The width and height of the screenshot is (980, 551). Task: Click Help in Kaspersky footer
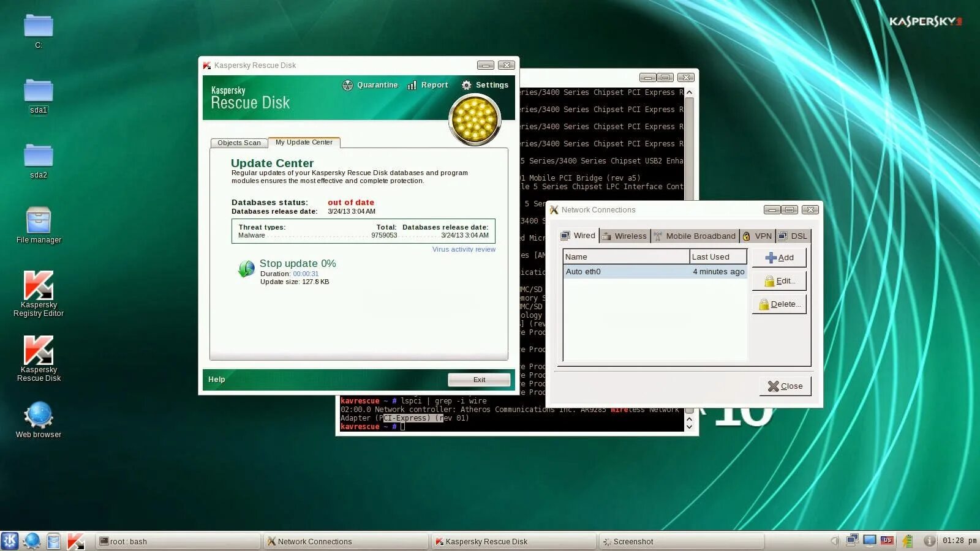[x=217, y=380]
